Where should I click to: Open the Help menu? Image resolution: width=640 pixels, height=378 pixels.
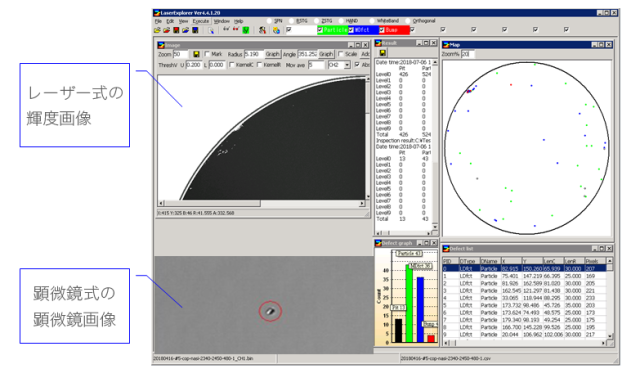coord(239,21)
